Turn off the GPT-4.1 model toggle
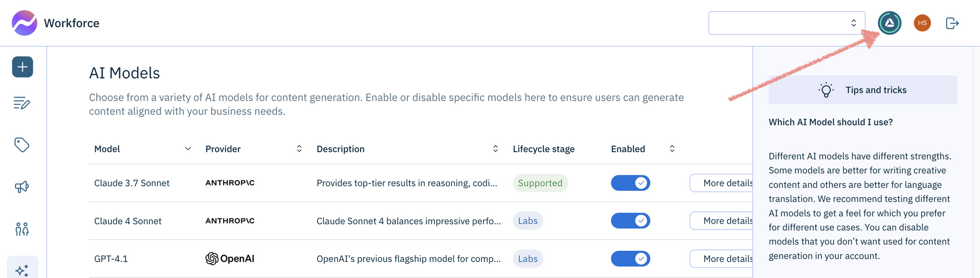The image size is (980, 278). (630, 259)
